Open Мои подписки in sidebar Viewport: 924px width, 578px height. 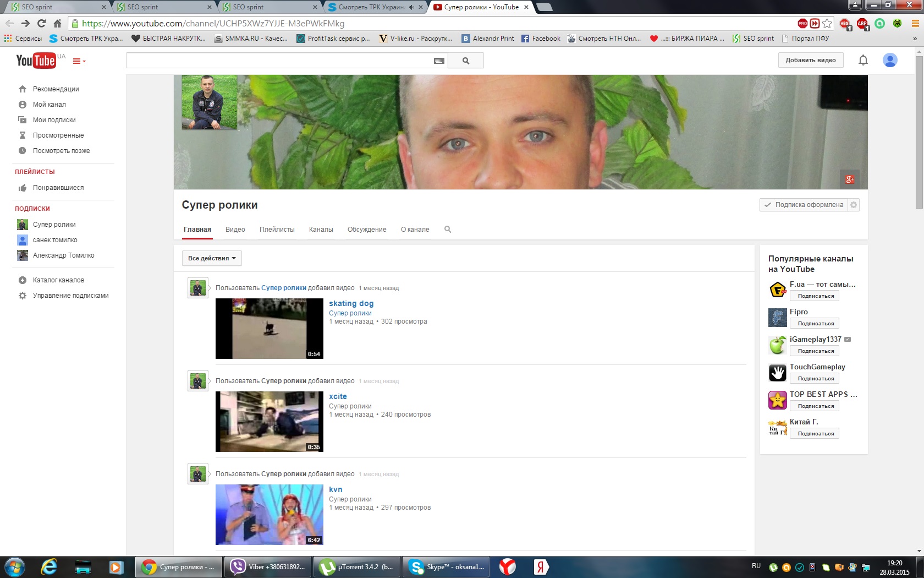point(54,120)
